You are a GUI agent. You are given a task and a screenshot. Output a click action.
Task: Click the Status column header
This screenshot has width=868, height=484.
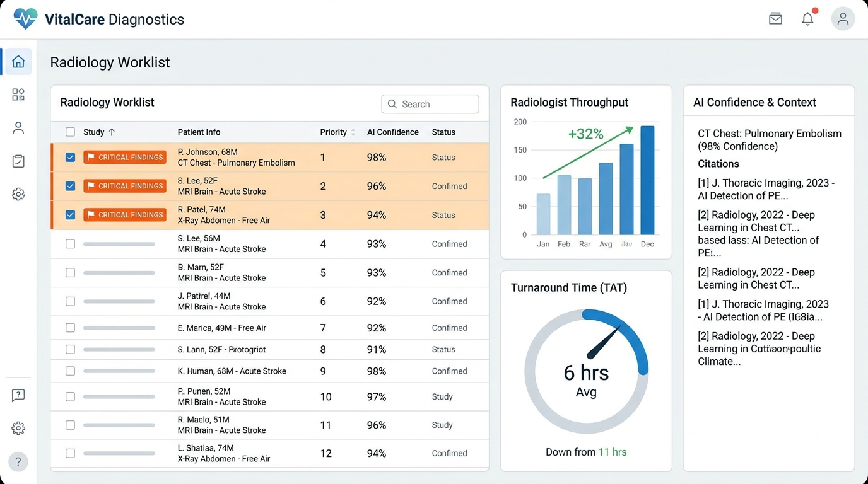tap(443, 132)
